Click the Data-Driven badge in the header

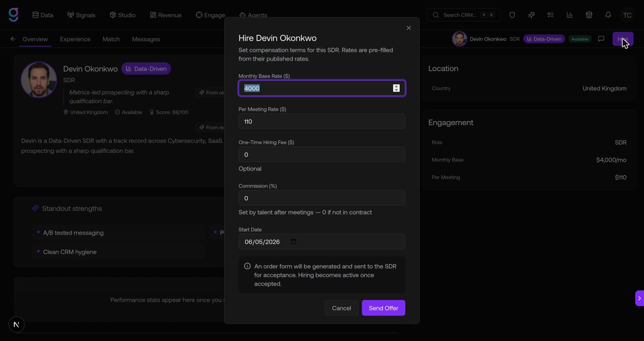(544, 39)
